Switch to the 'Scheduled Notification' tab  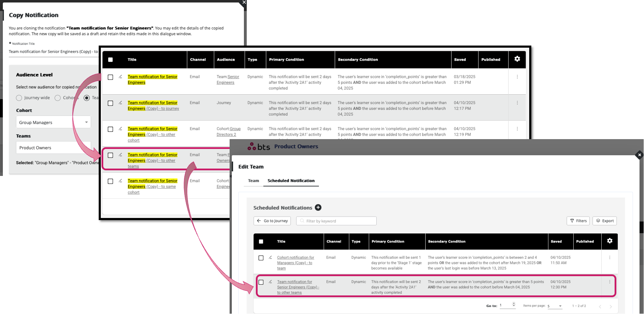(291, 181)
